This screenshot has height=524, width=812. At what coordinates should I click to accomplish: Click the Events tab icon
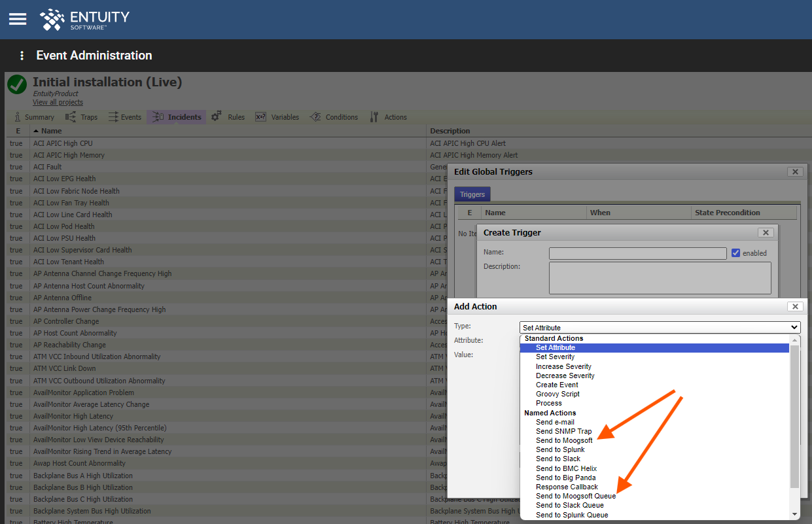click(113, 117)
